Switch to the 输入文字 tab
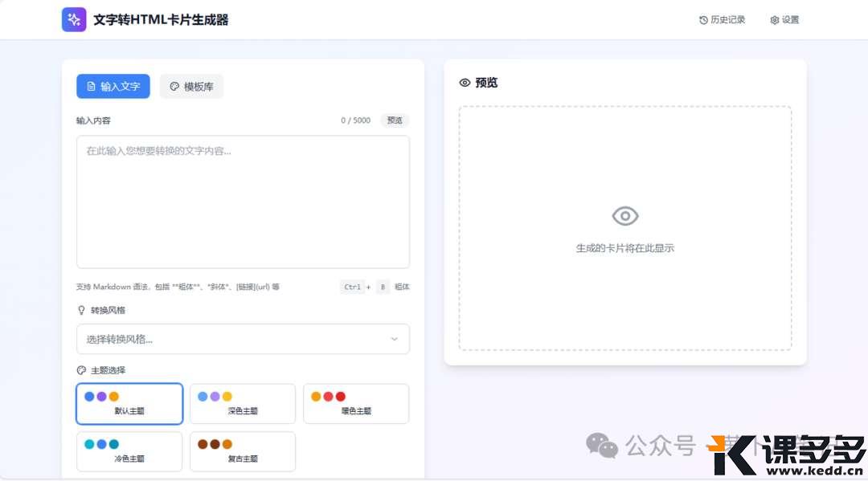The image size is (868, 481). [x=113, y=86]
